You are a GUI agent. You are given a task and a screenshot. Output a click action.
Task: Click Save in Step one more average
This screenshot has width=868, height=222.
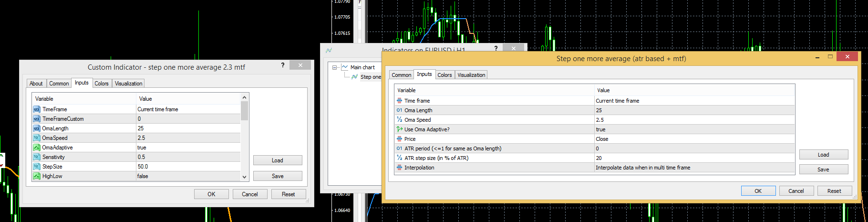(x=824, y=169)
